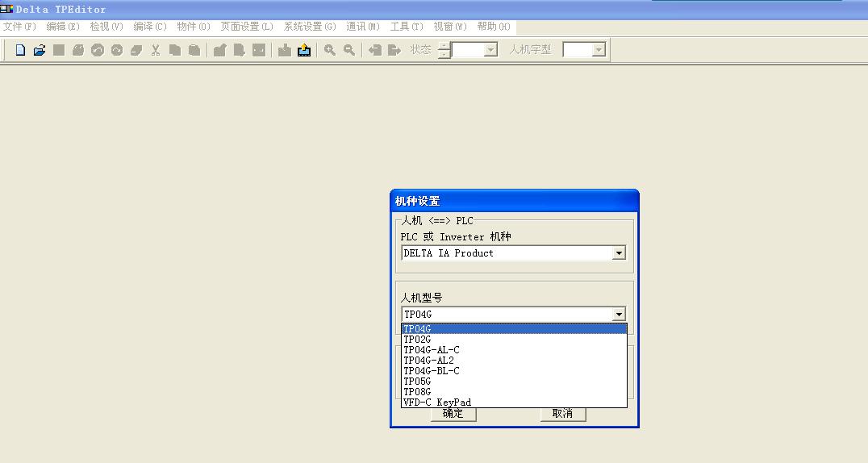Click the Save disk toolbar icon
868x463 pixels.
click(x=59, y=50)
